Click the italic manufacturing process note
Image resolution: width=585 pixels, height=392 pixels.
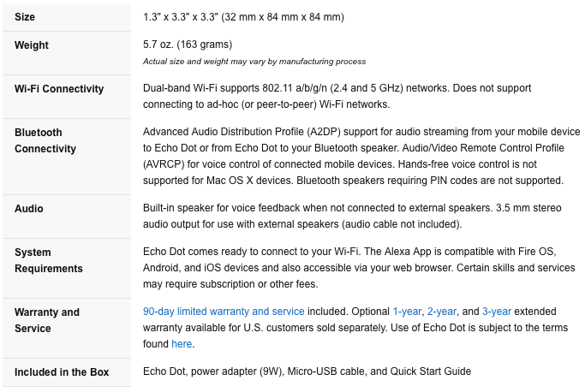coord(254,62)
